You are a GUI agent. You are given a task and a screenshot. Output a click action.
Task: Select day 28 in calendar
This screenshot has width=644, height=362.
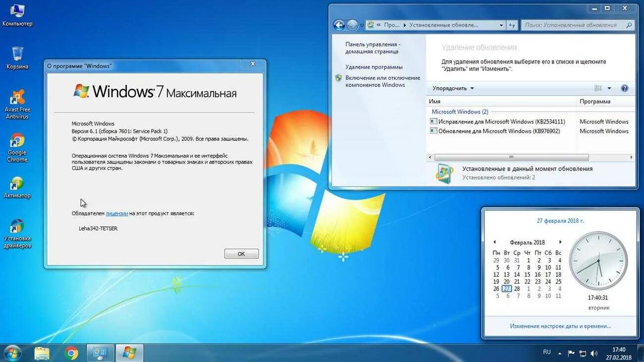[517, 289]
